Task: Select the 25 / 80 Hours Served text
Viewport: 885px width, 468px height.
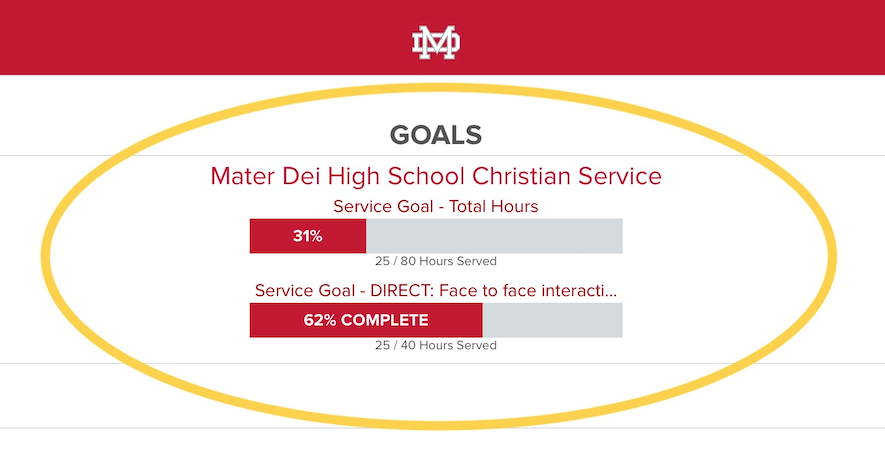Action: pyautogui.click(x=436, y=261)
